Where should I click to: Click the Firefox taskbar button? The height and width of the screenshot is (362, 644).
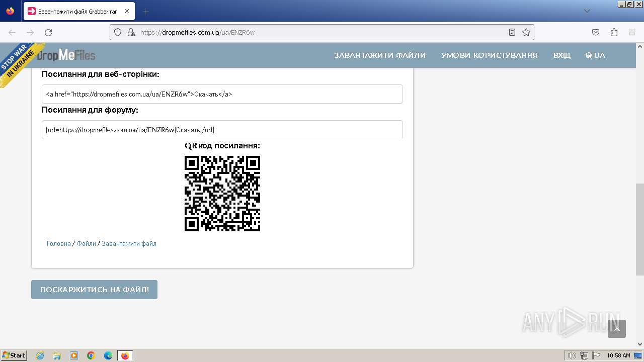(125, 355)
